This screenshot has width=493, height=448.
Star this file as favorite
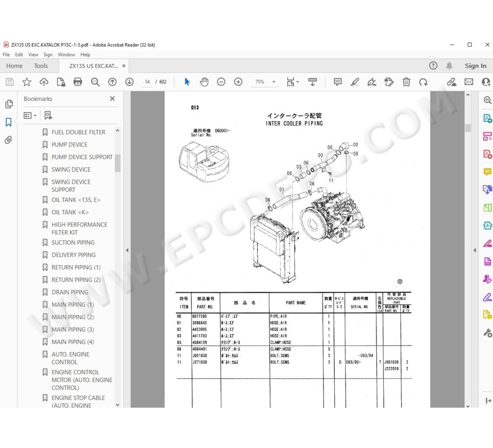click(x=27, y=82)
